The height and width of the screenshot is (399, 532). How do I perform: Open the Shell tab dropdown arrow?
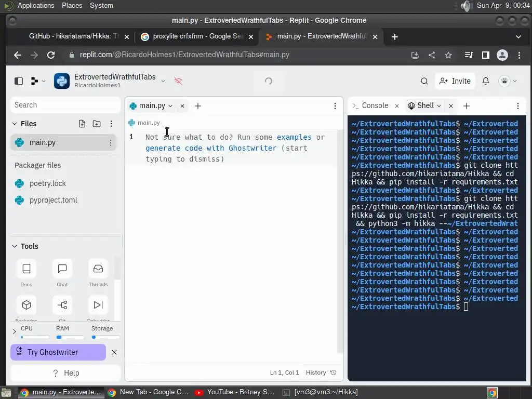[438, 106]
